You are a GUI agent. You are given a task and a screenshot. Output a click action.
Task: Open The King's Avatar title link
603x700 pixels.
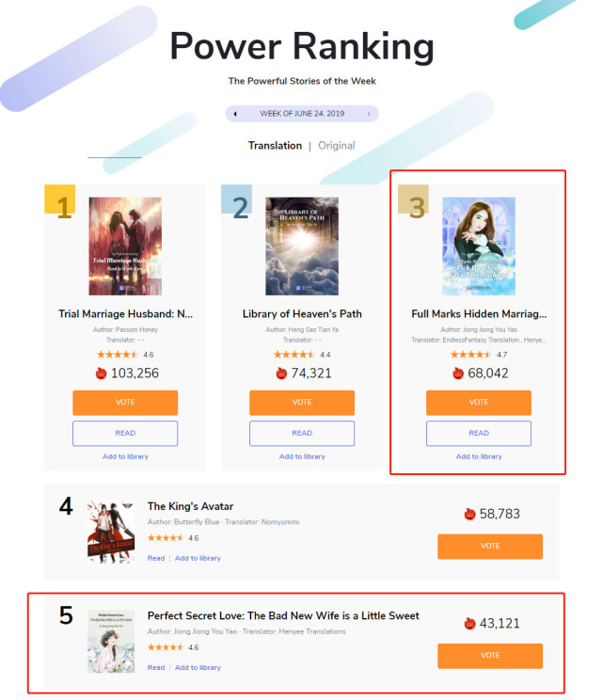(191, 506)
